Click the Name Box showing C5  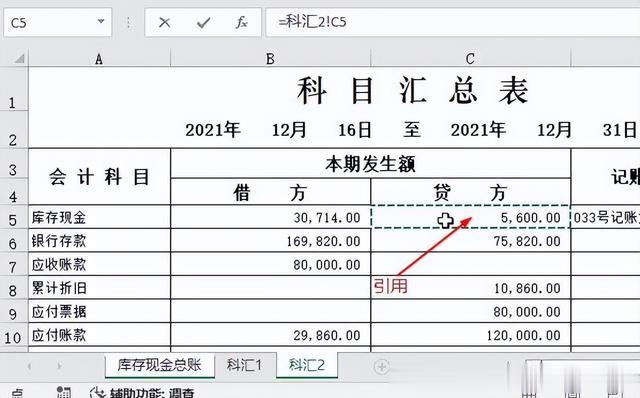click(57, 22)
